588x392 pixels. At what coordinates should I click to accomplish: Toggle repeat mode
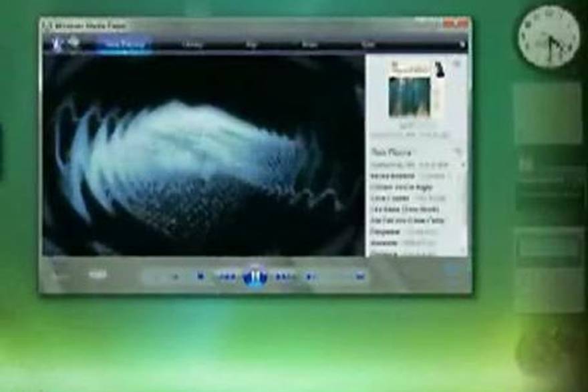click(x=175, y=276)
